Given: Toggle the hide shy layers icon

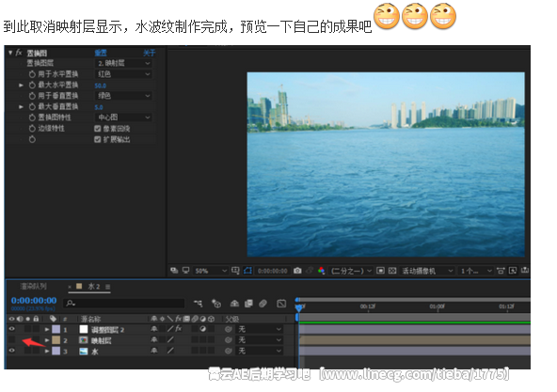Looking at the screenshot, I should click(x=234, y=304).
